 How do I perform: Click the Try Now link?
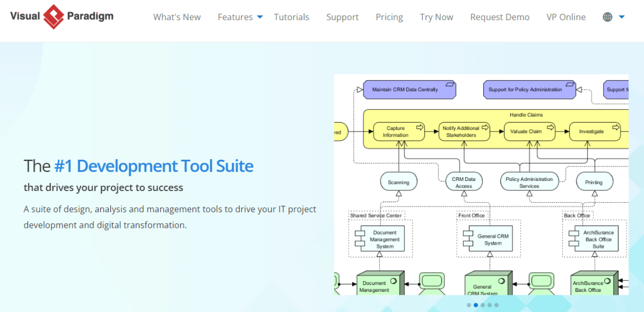coord(436,17)
